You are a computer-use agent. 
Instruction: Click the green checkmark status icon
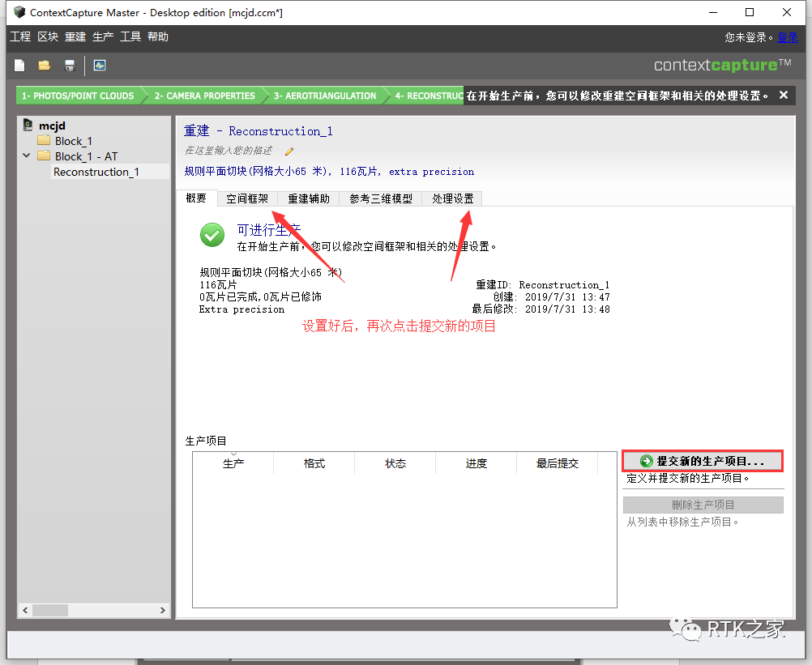tap(212, 235)
